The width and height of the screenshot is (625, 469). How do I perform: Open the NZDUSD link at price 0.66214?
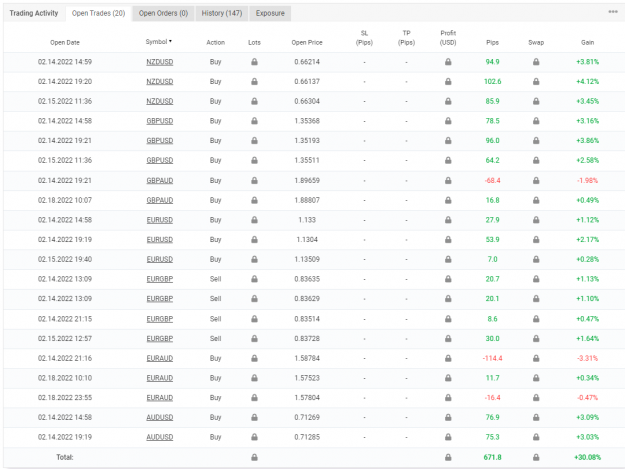tap(159, 62)
